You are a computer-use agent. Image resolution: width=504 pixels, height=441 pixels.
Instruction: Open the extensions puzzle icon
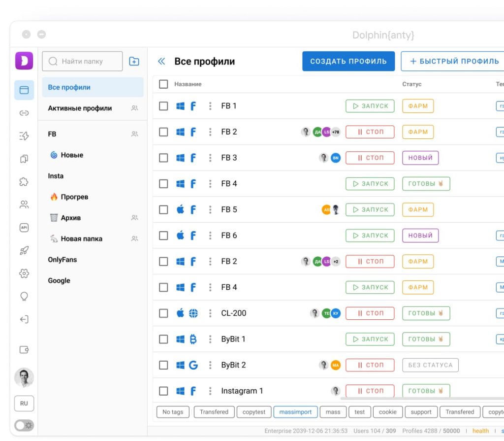(24, 182)
